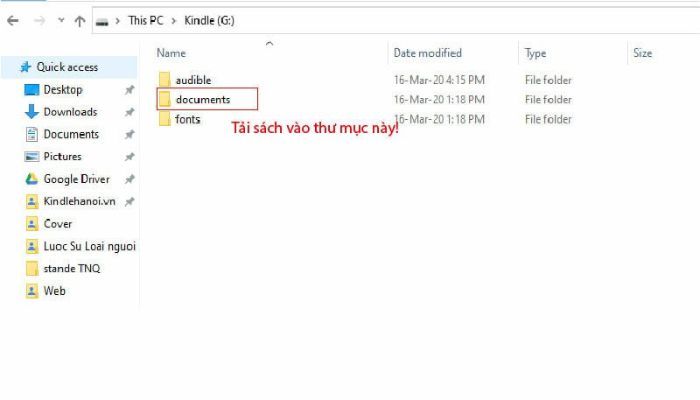The width and height of the screenshot is (700, 400).
Task: Click 'File folder' type in fonts row
Action: (548, 119)
